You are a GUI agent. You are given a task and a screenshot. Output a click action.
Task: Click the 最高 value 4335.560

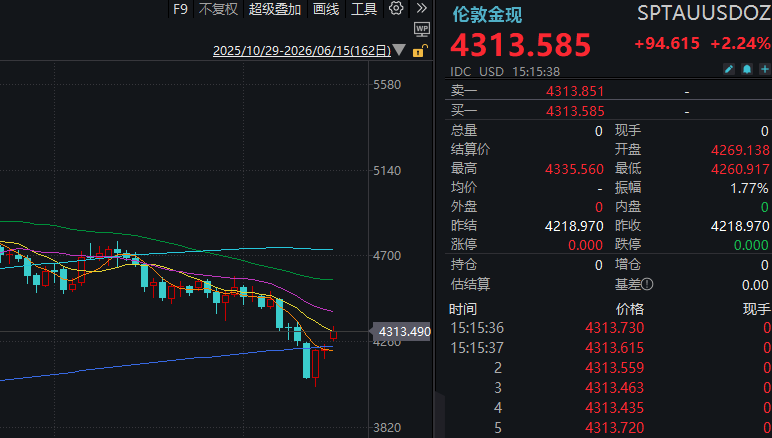tap(575, 169)
